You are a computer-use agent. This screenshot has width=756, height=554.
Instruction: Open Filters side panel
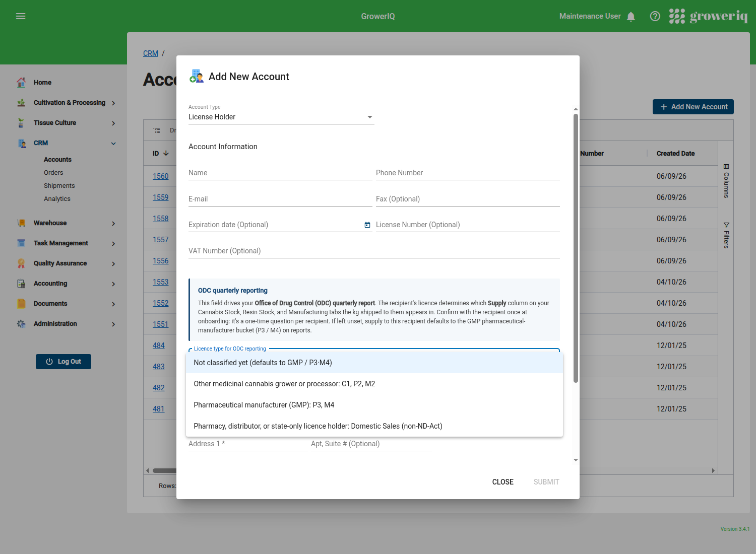point(726,235)
